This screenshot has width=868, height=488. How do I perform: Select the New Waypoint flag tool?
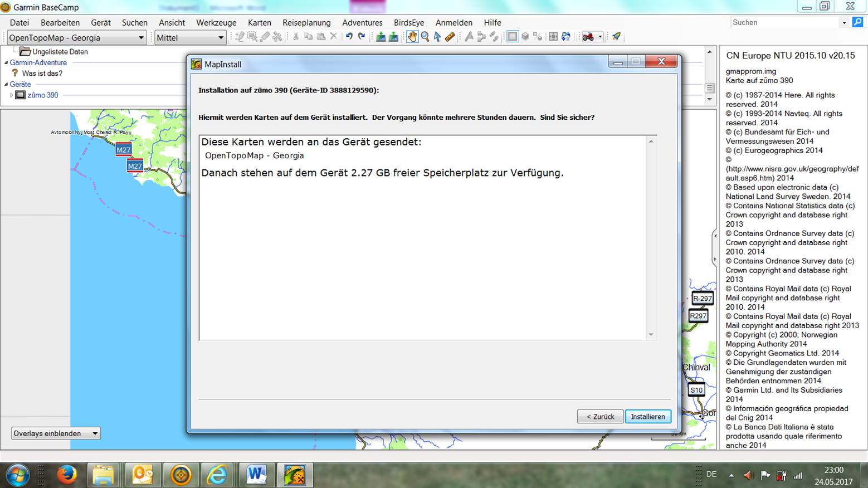(469, 37)
